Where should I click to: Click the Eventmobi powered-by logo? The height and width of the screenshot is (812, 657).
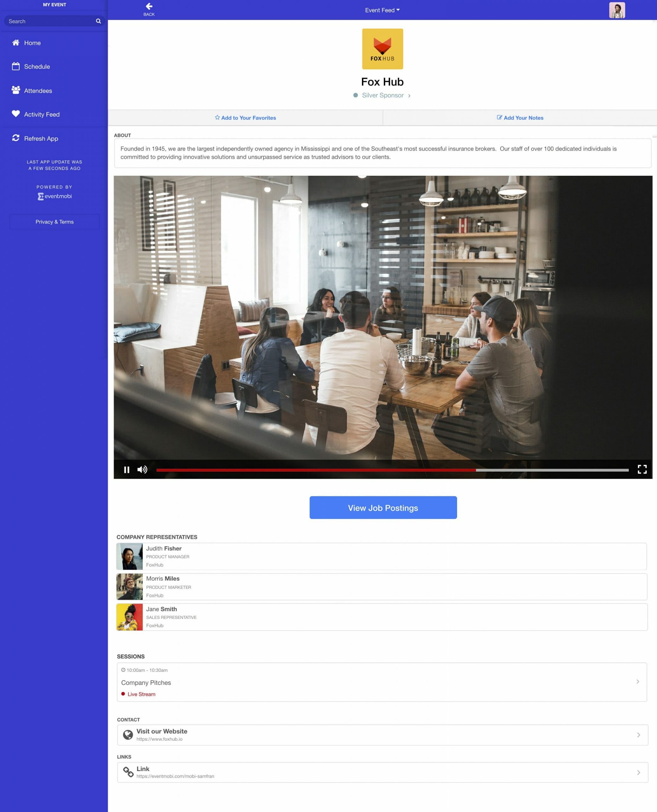[54, 196]
